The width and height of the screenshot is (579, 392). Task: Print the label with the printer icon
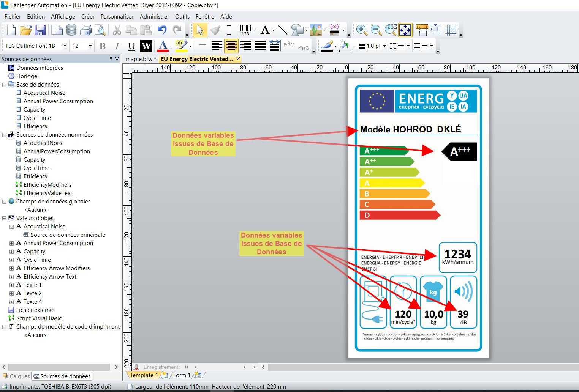[86, 30]
